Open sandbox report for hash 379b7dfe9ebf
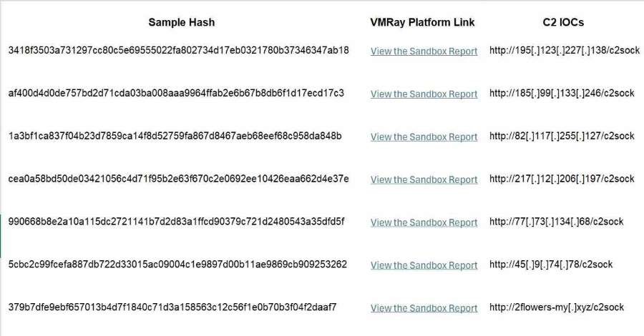This screenshot has height=336, width=644. tap(424, 308)
